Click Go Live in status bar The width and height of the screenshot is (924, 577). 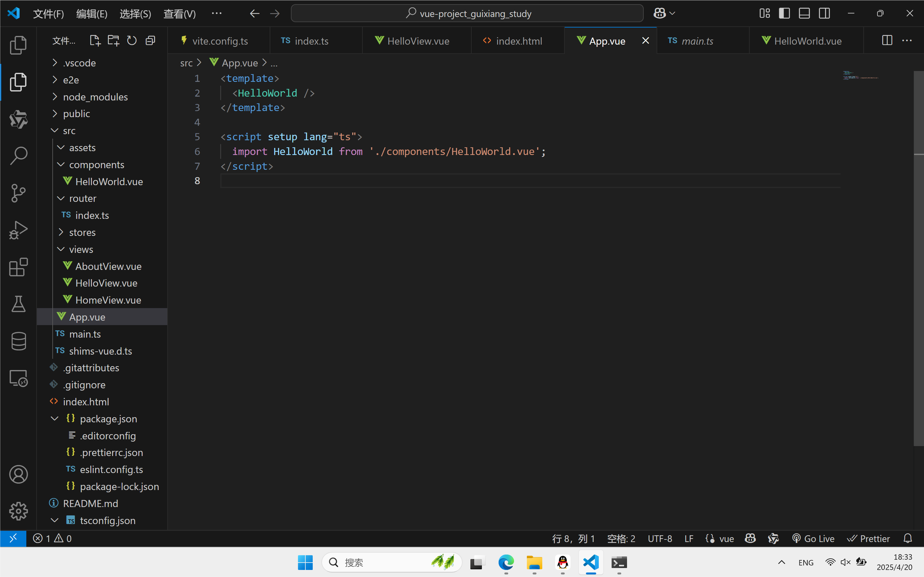pos(813,538)
